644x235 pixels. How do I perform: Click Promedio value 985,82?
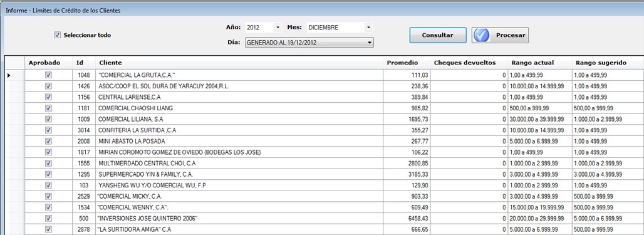click(x=407, y=108)
